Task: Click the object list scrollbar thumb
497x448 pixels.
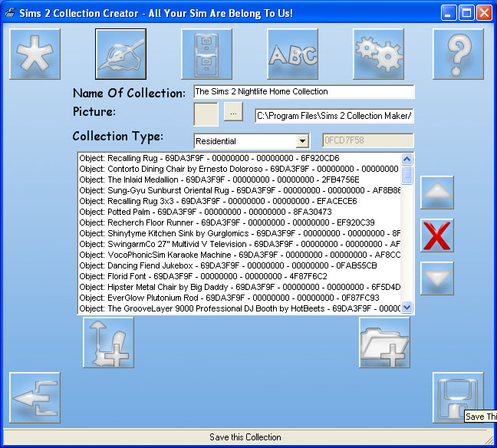Action: pos(407,175)
